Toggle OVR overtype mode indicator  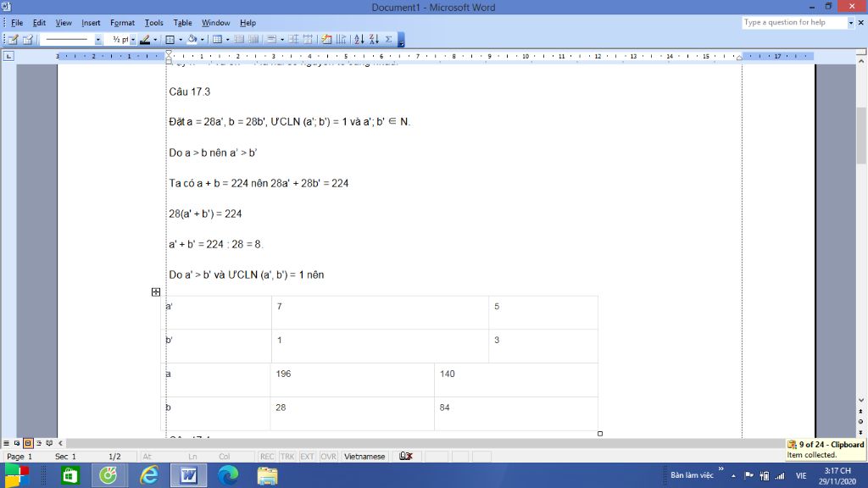coord(328,457)
